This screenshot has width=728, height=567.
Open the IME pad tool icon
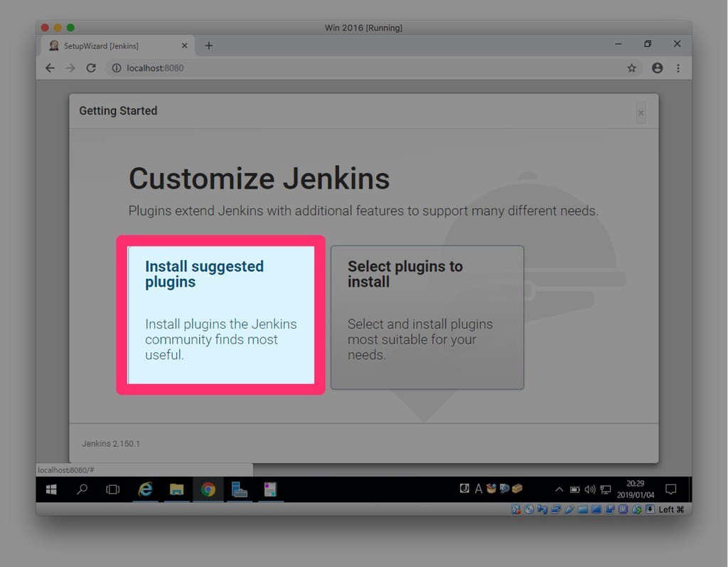(x=491, y=488)
